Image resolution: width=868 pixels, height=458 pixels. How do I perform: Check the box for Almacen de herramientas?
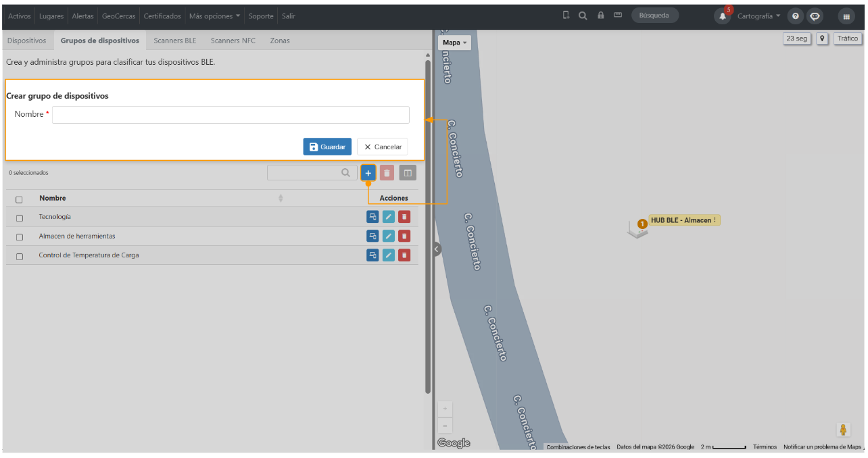click(x=20, y=237)
